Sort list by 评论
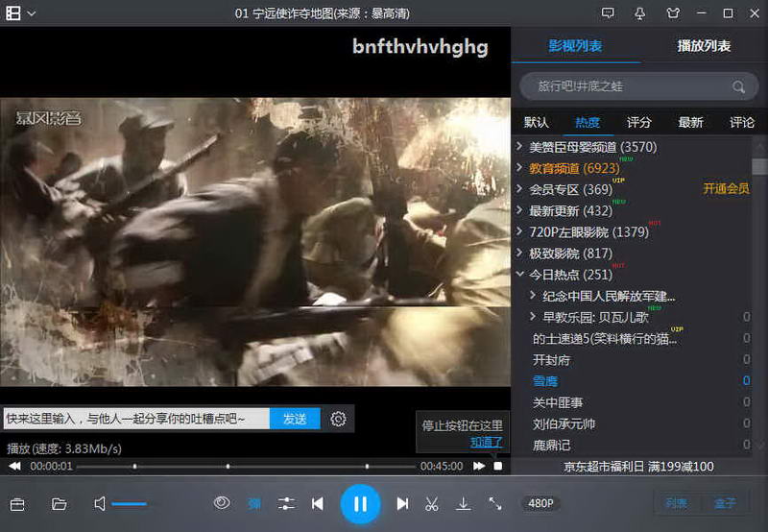 (x=742, y=122)
